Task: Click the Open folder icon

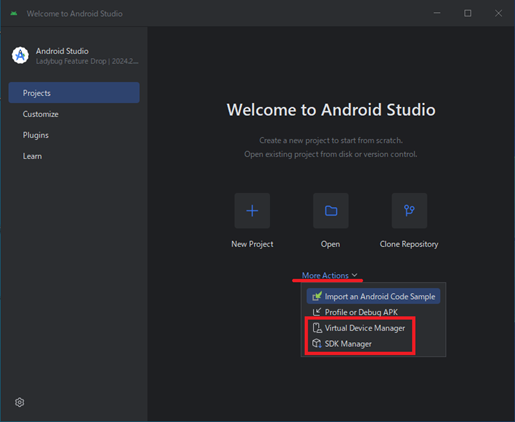Action: (331, 211)
